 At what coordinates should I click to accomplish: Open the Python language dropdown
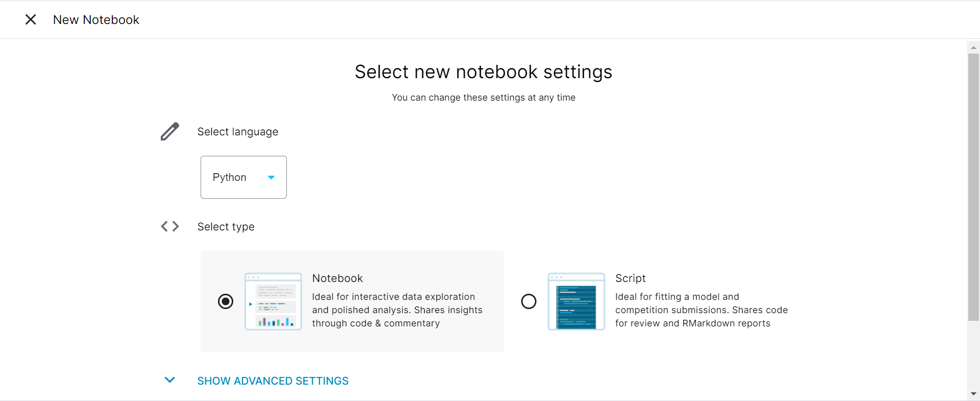(x=243, y=177)
